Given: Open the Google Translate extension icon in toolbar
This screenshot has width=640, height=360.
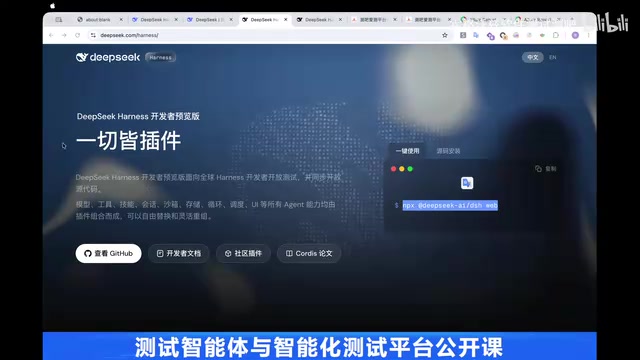Looking at the screenshot, I should click(x=476, y=36).
